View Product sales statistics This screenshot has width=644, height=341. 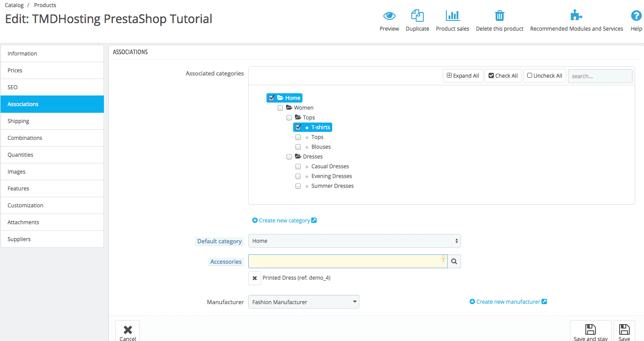(x=452, y=20)
